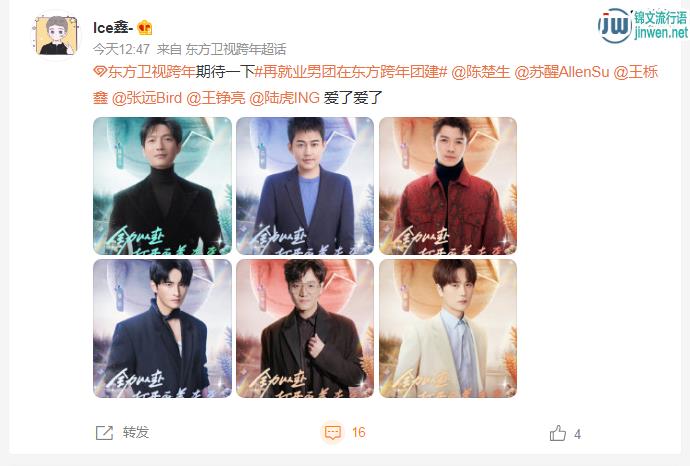Click the repost share icon
Screen dimensions: 690x466
104,433
